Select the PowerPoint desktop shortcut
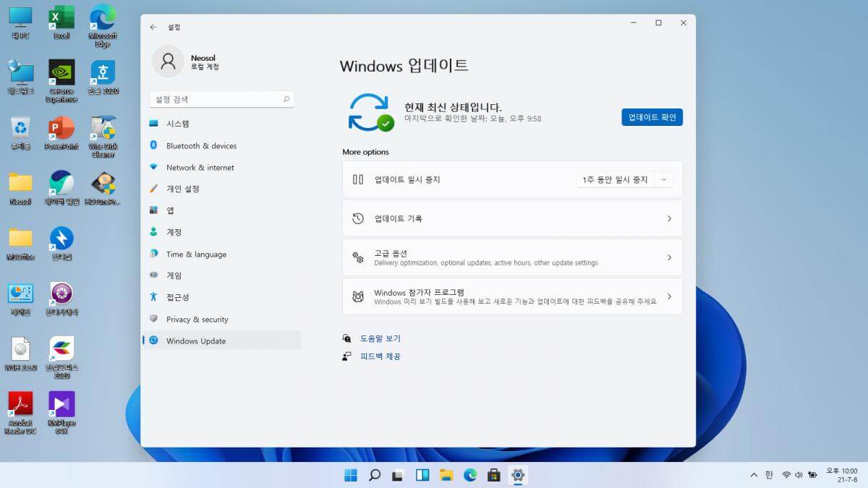868x488 pixels. pos(61,132)
